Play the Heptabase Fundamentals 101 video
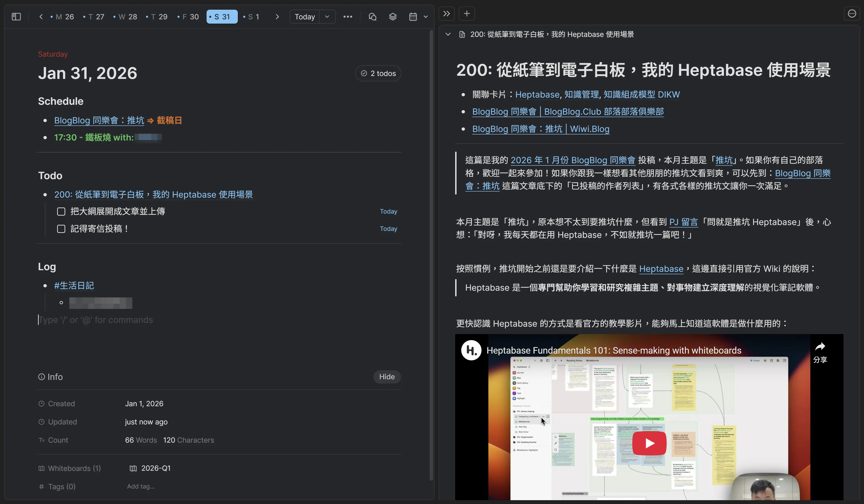Image resolution: width=864 pixels, height=504 pixels. click(649, 443)
